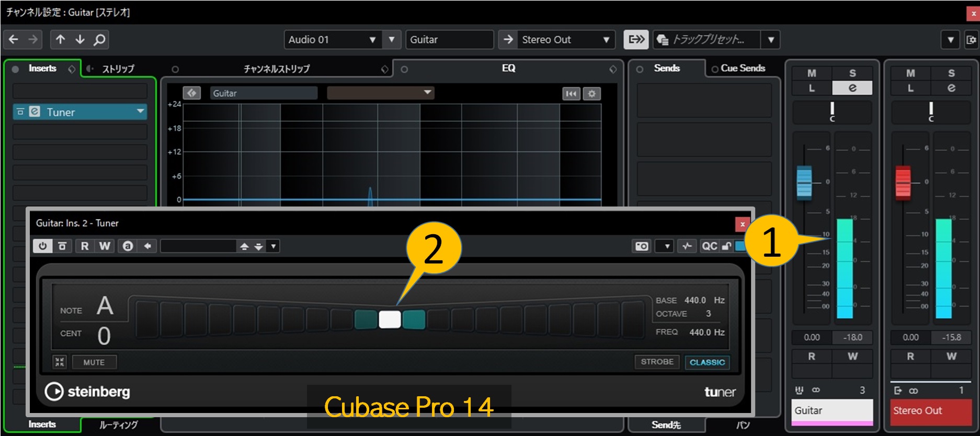Click the waveform side-chain icon
This screenshot has height=436, width=980.
click(x=687, y=246)
